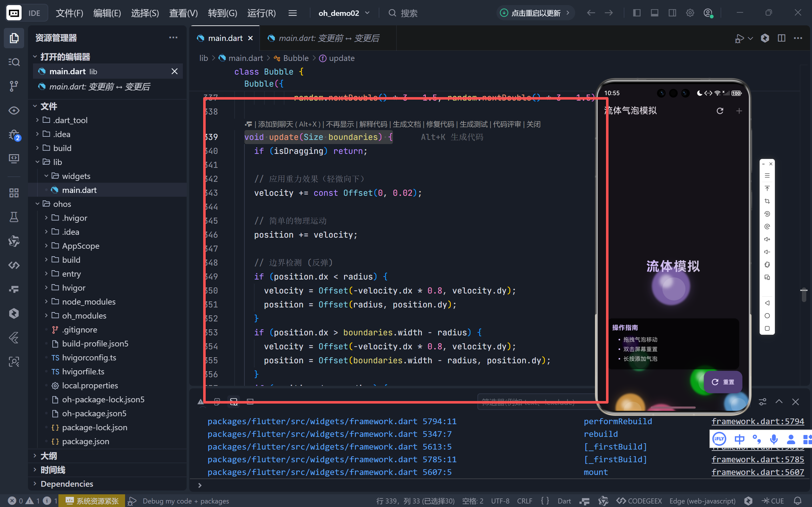
Task: Toggle the bottom panel layout icon
Action: (654, 13)
